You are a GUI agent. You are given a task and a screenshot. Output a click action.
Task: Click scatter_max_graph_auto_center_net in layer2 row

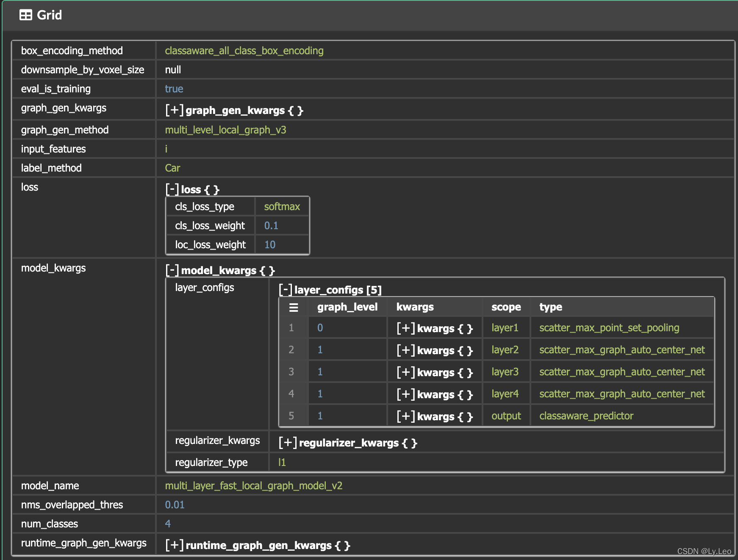[622, 350]
